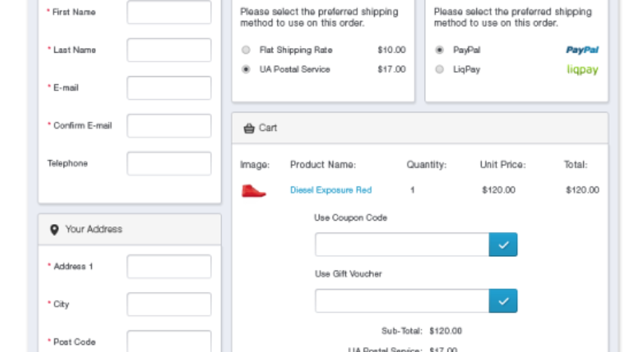The width and height of the screenshot is (644, 352).
Task: Click the Sub-Total $120.00 amount
Action: coord(446,330)
